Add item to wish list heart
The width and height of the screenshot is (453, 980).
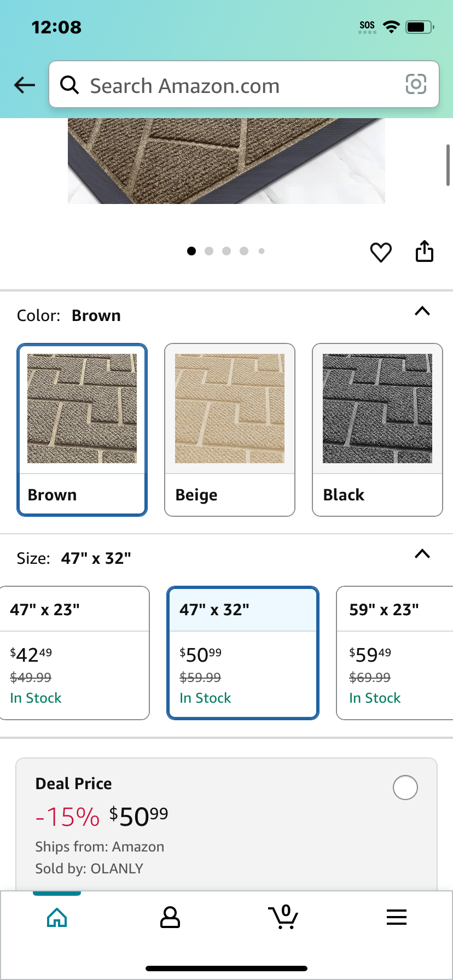tap(381, 252)
